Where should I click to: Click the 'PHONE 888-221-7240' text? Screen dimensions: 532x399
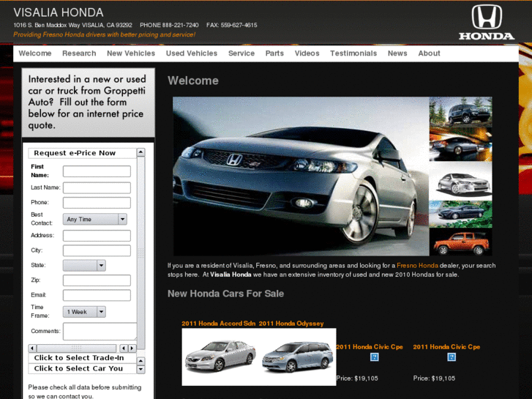click(169, 25)
